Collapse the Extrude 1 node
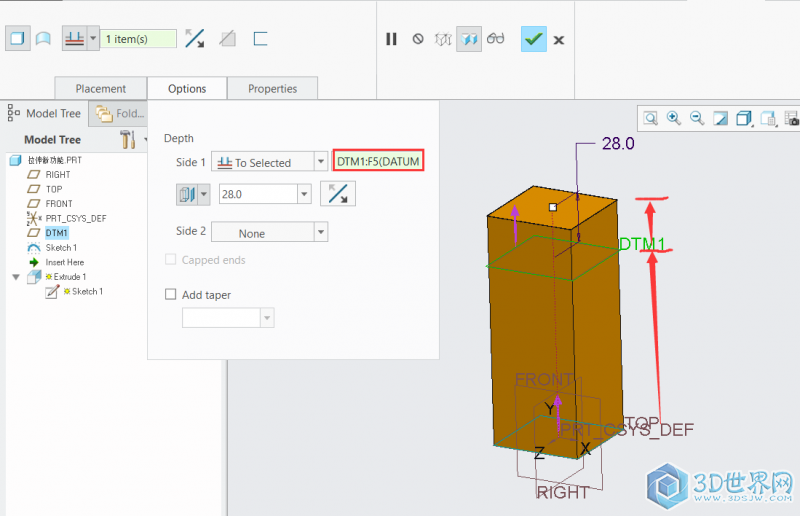 coord(16,277)
